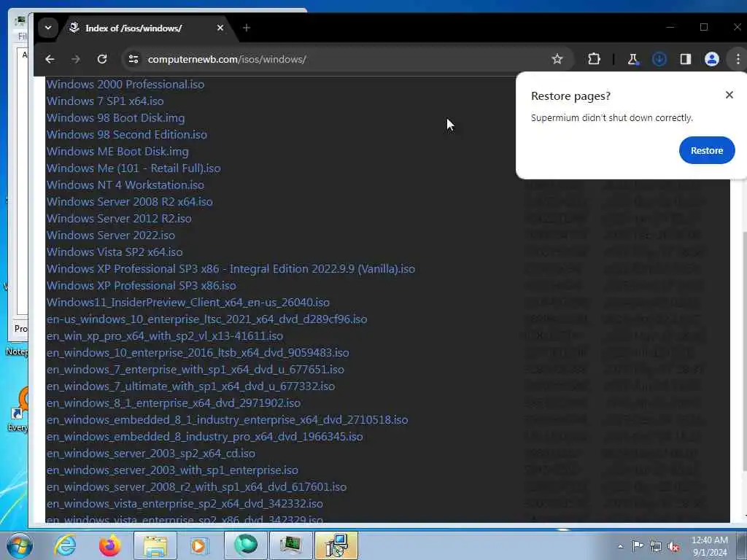Viewport: 747px width, 560px height.
Task: Open en_windows_8_1_enterprise_x64_dvd_2971902.iso link
Action: (x=174, y=402)
